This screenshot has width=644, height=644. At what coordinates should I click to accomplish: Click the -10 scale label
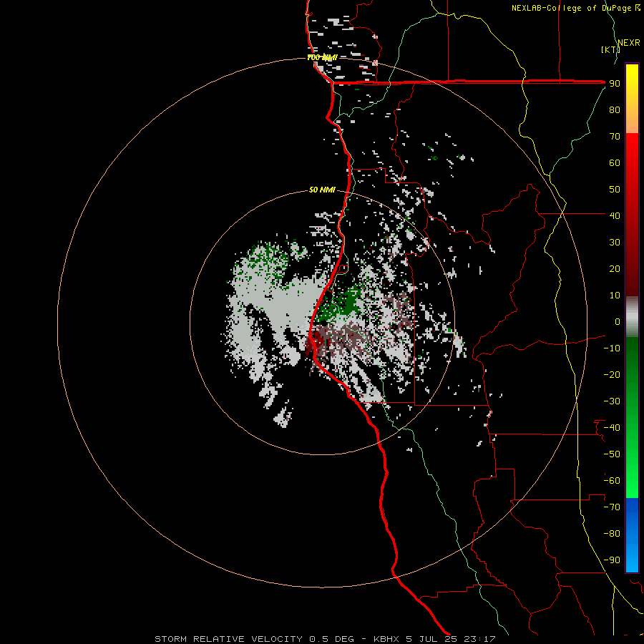pyautogui.click(x=612, y=348)
